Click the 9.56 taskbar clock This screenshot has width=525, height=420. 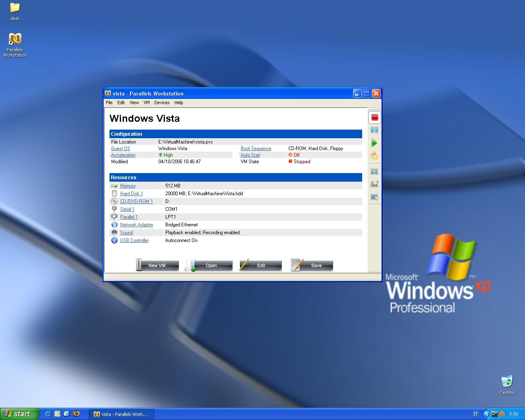click(514, 414)
